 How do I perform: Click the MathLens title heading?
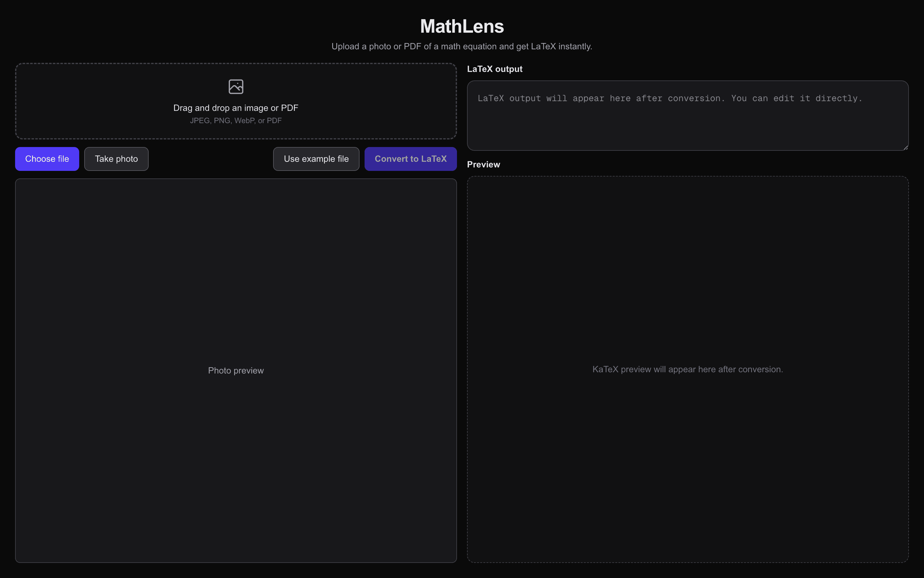(x=462, y=26)
